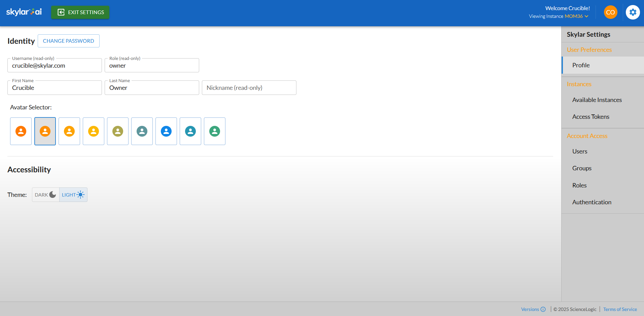Viewport: 644px width, 316px height.
Task: Open Users settings page
Action: (x=603, y=151)
